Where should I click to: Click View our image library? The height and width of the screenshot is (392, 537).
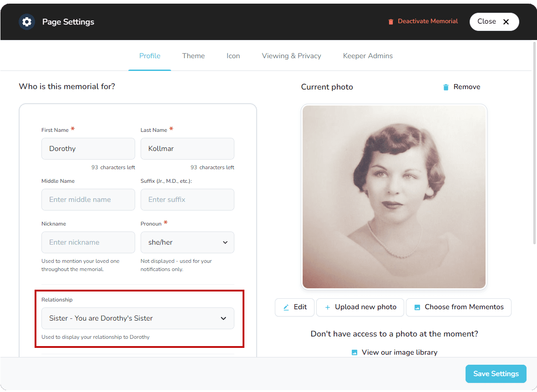[x=400, y=352]
